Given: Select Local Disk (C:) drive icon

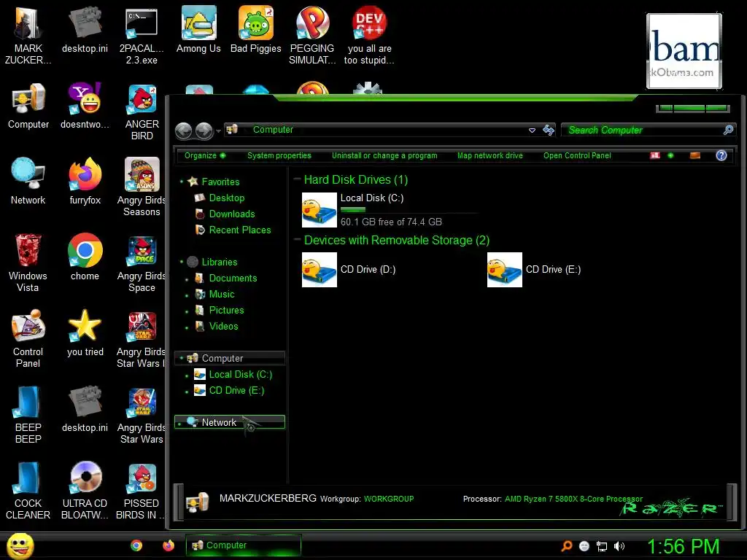Looking at the screenshot, I should click(320, 210).
